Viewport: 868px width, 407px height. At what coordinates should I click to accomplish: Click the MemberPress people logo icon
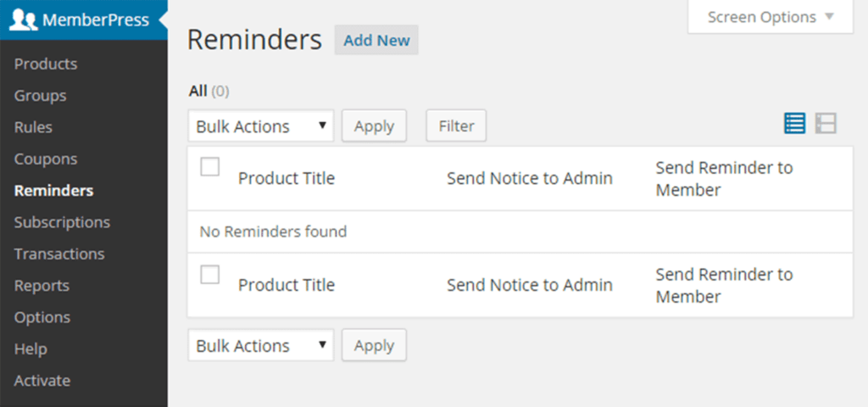point(23,20)
